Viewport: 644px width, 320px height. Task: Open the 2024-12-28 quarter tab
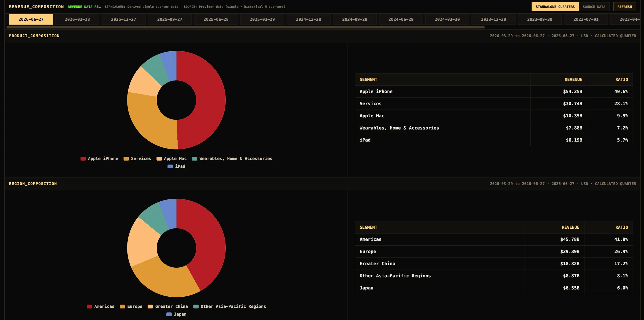308,19
